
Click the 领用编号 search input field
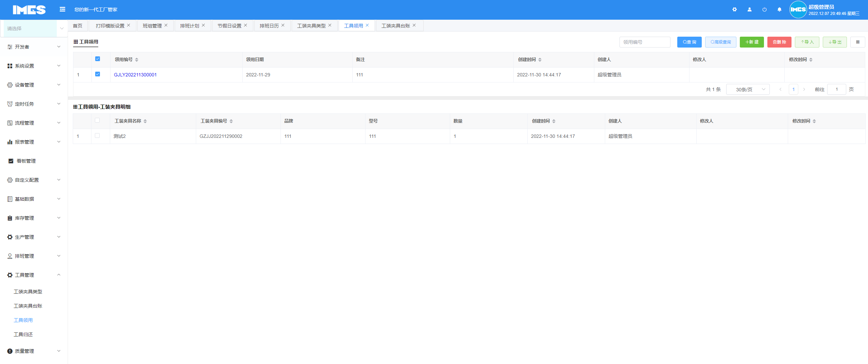pyautogui.click(x=645, y=42)
